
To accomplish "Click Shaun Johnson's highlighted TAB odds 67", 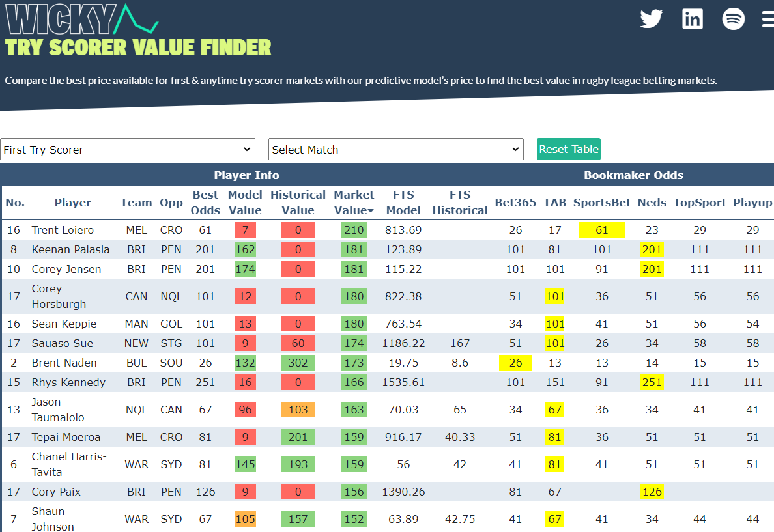I will [555, 519].
